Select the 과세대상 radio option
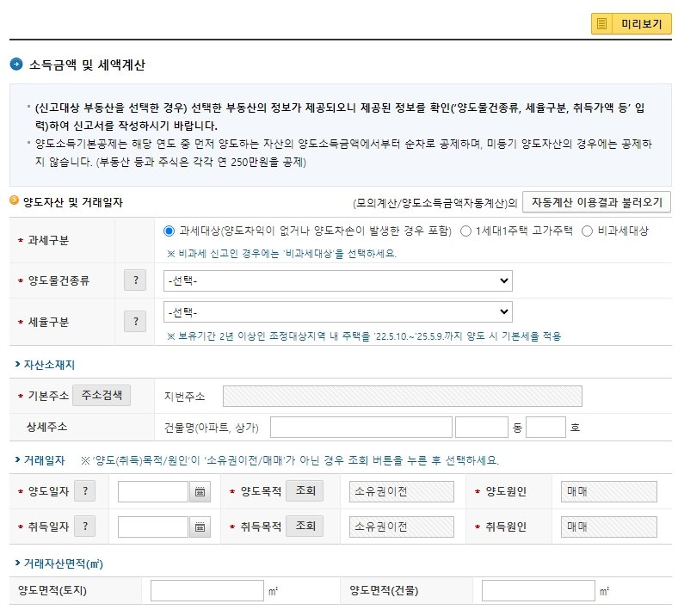Image resolution: width=678 pixels, height=616 pixels. 169,231
